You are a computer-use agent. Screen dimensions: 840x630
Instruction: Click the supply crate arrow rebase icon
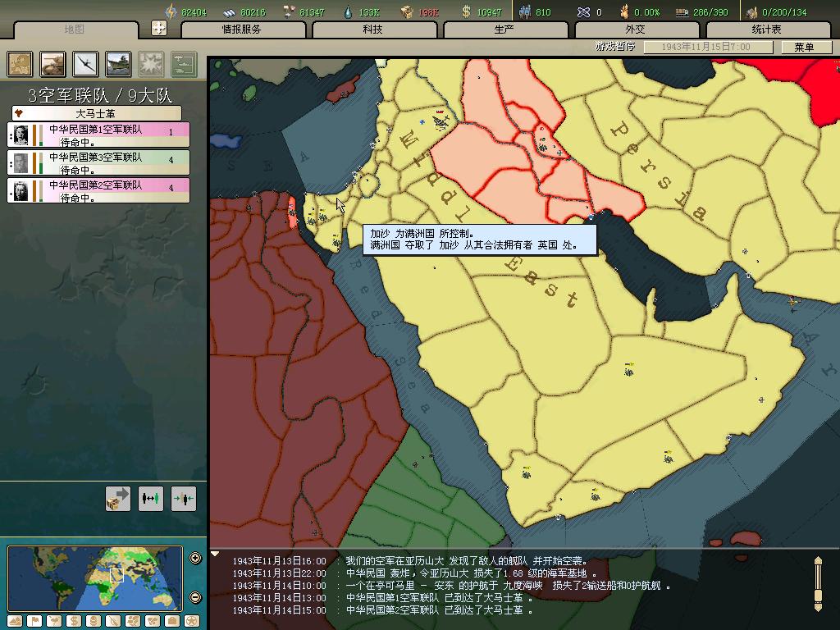click(x=118, y=500)
